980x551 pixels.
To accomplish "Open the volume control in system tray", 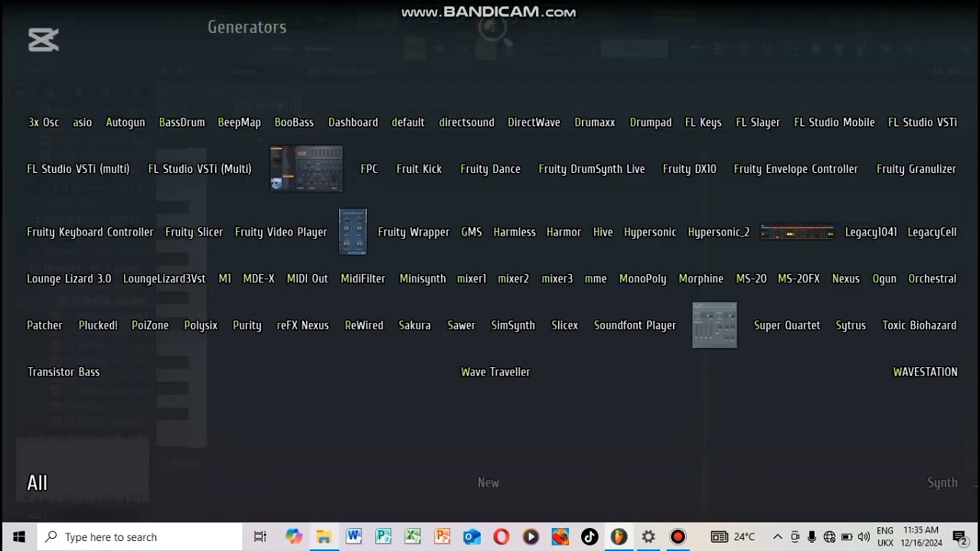I will (x=864, y=536).
